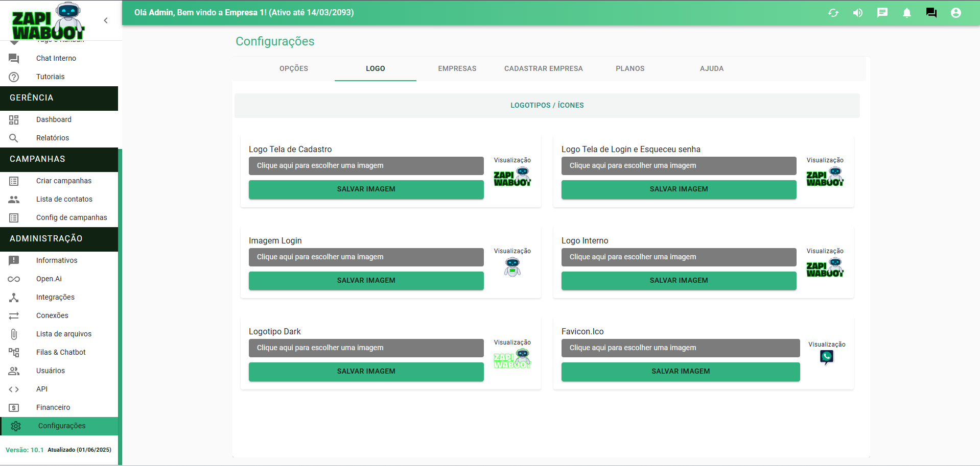Screen dimensions: 980x466
Task: Open Financeiro menu entry
Action: [59, 407]
